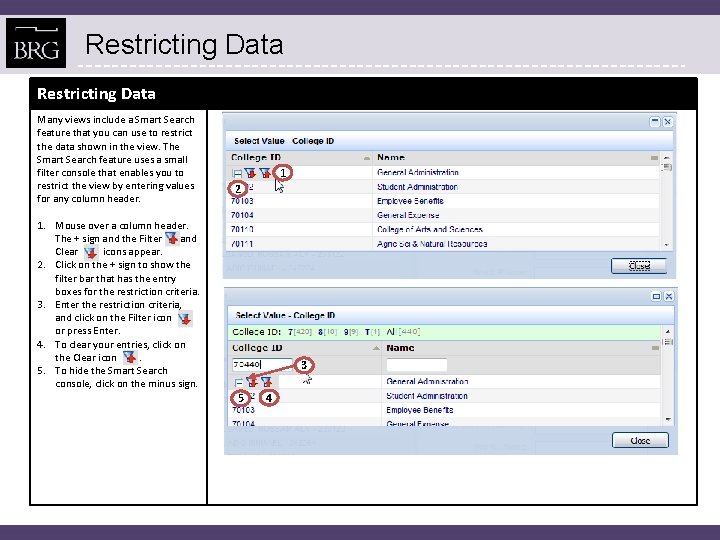Select 'General Expense' in the upper dialog
The width and height of the screenshot is (720, 540).
tap(408, 215)
